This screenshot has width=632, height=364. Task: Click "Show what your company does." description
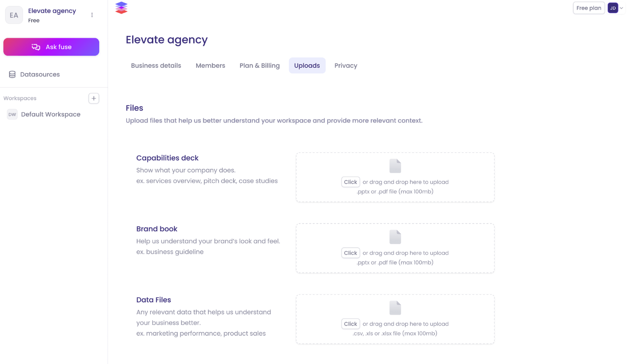tap(186, 170)
